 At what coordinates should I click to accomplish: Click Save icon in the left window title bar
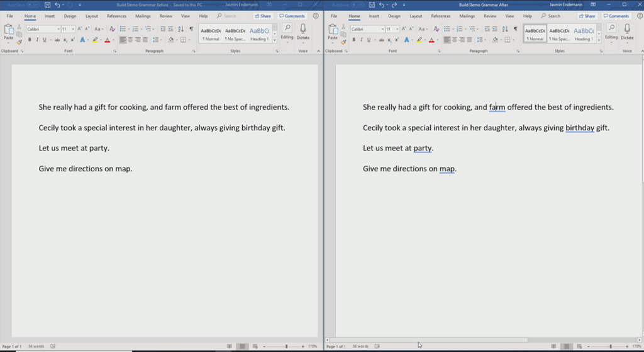(x=48, y=5)
